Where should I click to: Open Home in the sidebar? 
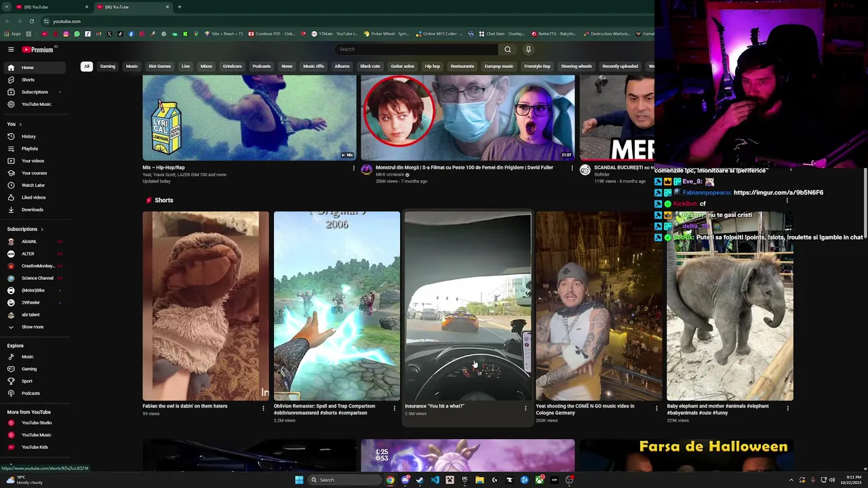pos(34,68)
